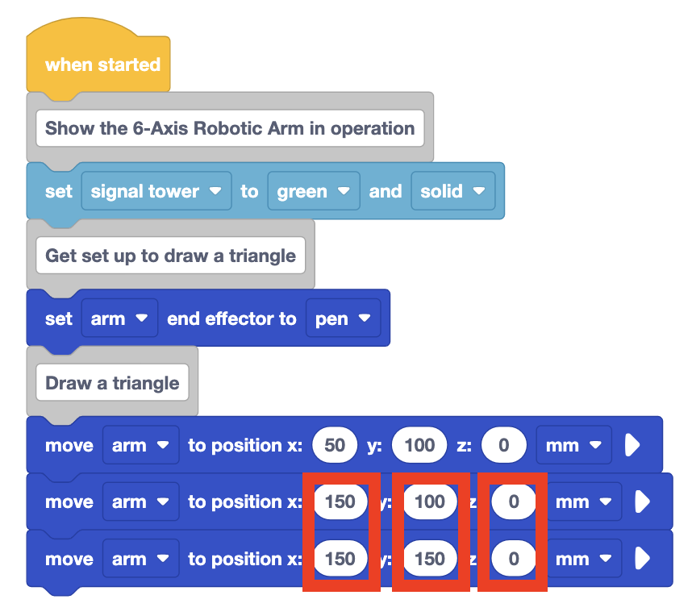
Task: Click y value 150 in third move block
Action: [430, 559]
